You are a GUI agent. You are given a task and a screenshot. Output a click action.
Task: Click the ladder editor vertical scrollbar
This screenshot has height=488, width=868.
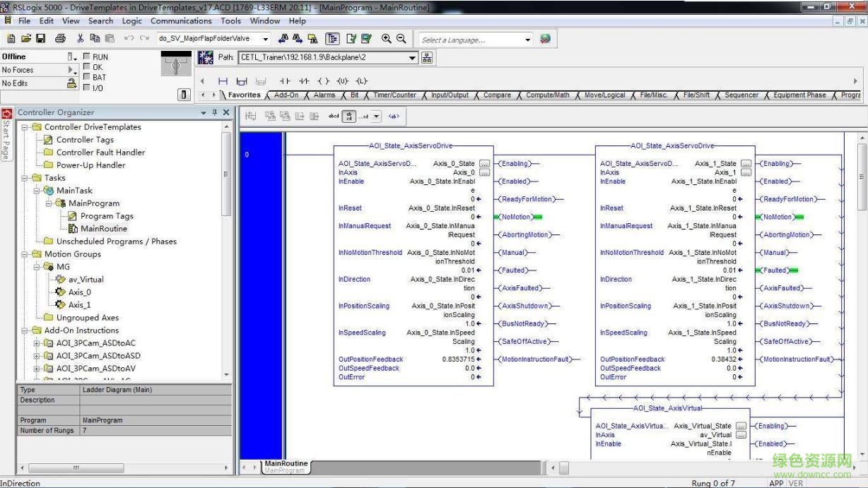862,282
